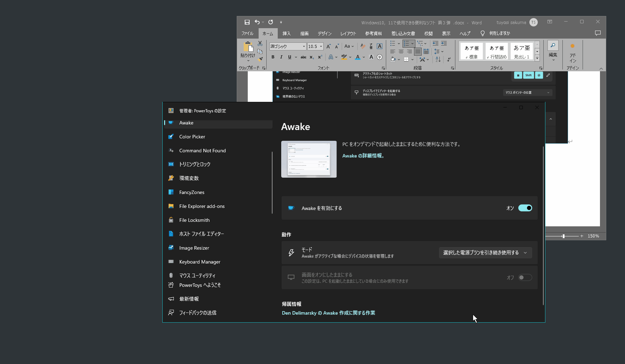Open the Awake mode dropdown

pos(485,253)
